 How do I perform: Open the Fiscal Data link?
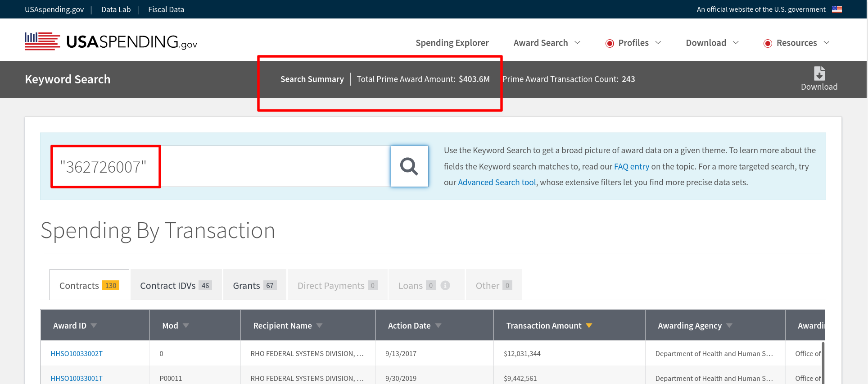pyautogui.click(x=166, y=9)
